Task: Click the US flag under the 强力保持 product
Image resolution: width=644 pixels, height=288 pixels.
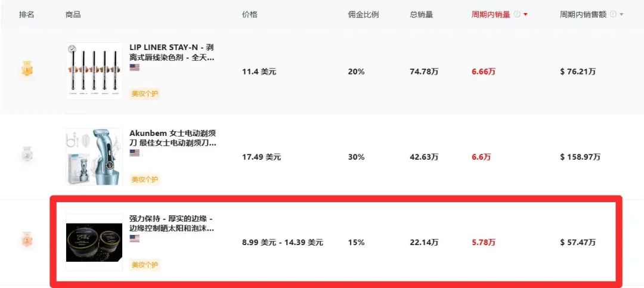Action: (x=134, y=239)
